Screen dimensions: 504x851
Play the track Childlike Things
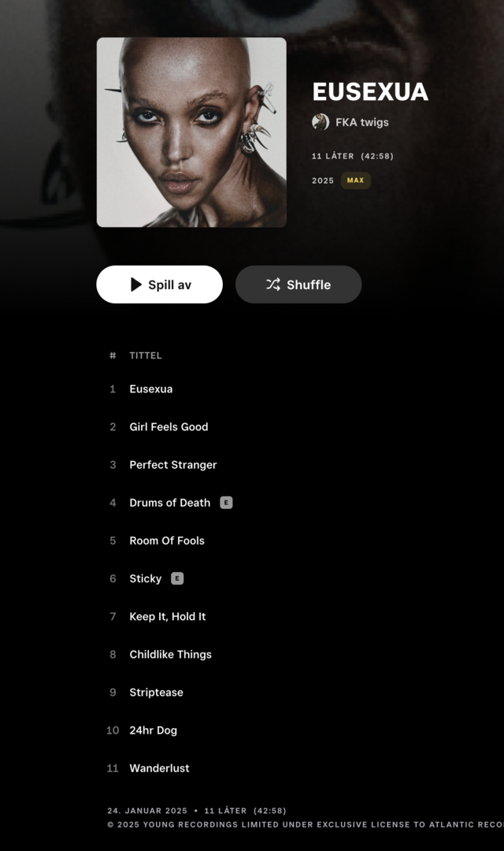(170, 655)
